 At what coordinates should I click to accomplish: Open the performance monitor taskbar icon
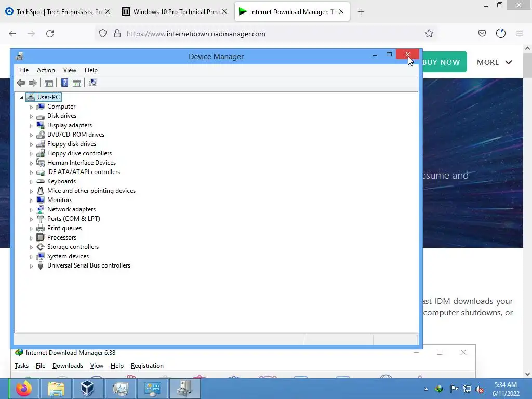tap(120, 389)
